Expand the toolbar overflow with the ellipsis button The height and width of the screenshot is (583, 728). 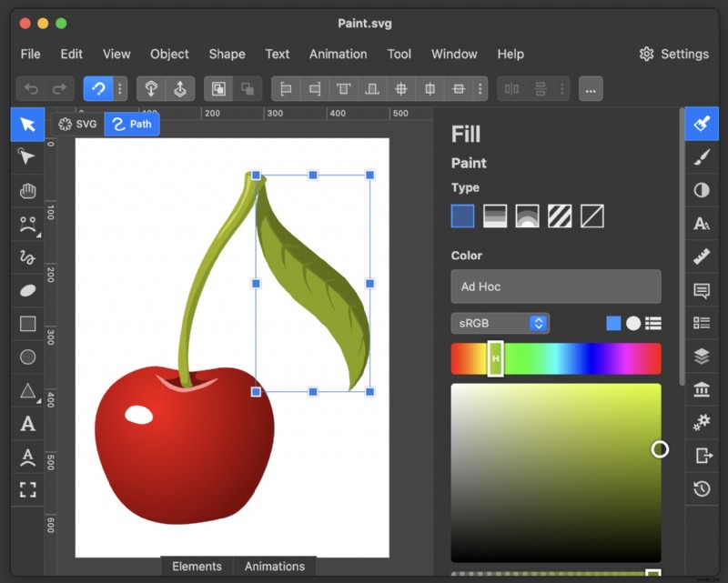(x=591, y=89)
